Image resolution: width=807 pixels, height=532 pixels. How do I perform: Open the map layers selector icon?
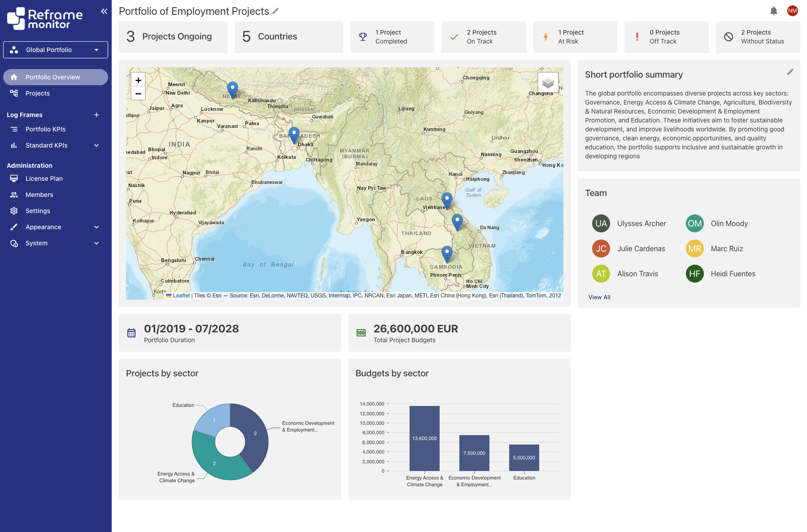(x=548, y=82)
